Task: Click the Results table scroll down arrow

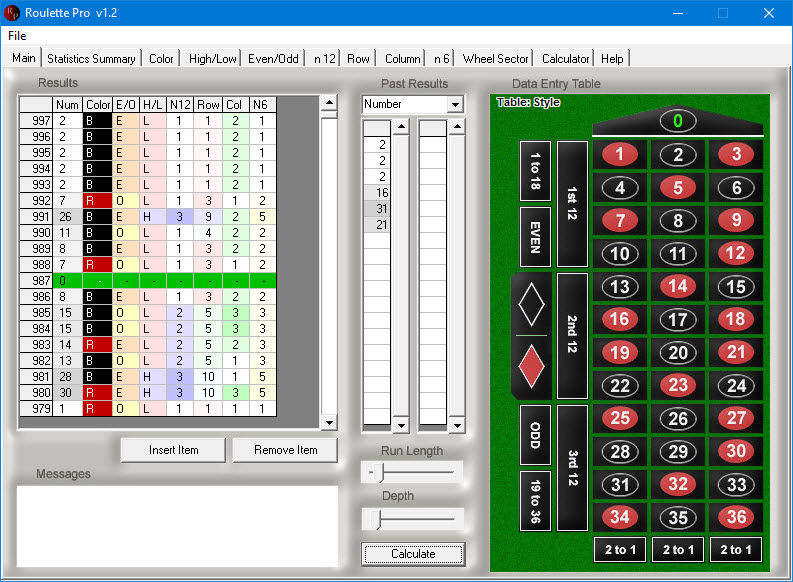Action: [329, 423]
